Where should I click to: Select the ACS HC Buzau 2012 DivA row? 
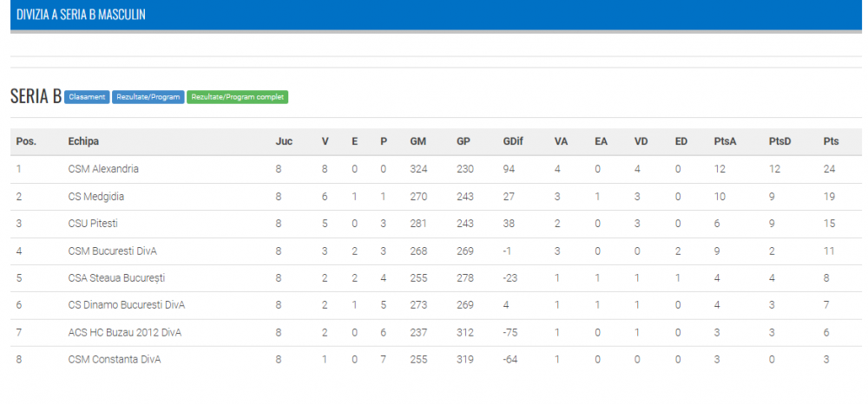436,333
